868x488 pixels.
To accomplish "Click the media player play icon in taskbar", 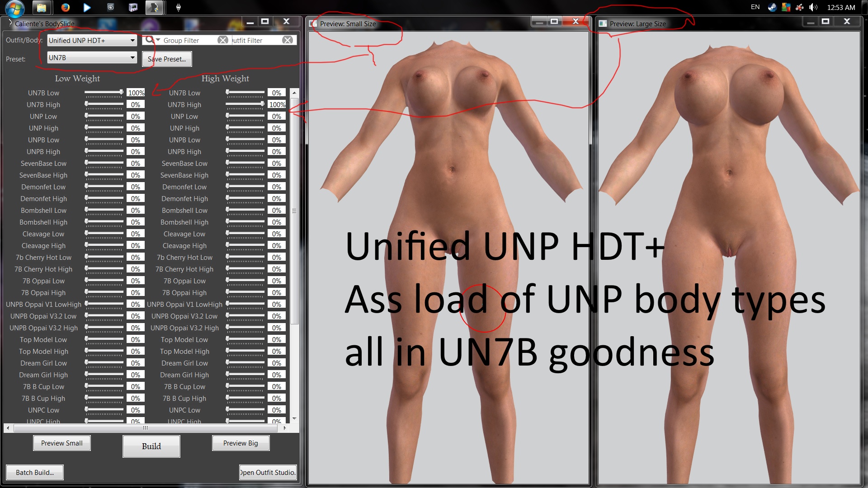I will pyautogui.click(x=87, y=7).
